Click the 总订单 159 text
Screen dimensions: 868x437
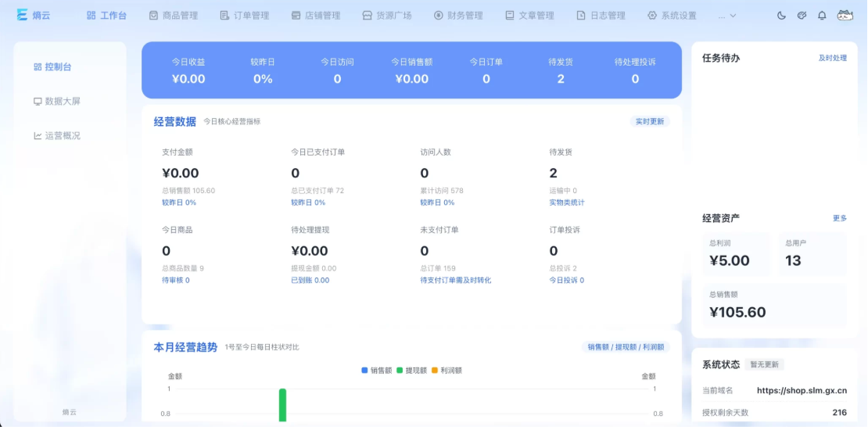(438, 268)
